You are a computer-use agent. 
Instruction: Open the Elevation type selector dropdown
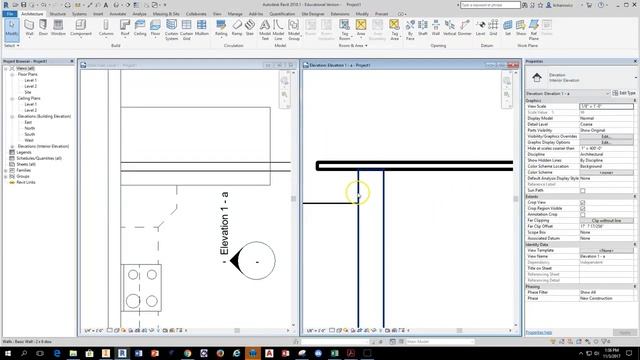coord(636,78)
